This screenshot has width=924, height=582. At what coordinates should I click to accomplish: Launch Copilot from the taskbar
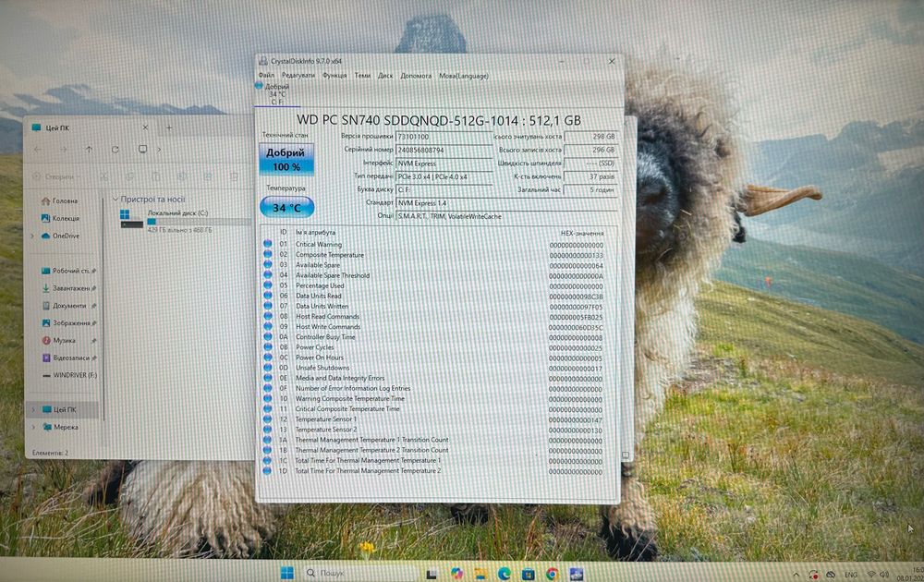coord(456,573)
